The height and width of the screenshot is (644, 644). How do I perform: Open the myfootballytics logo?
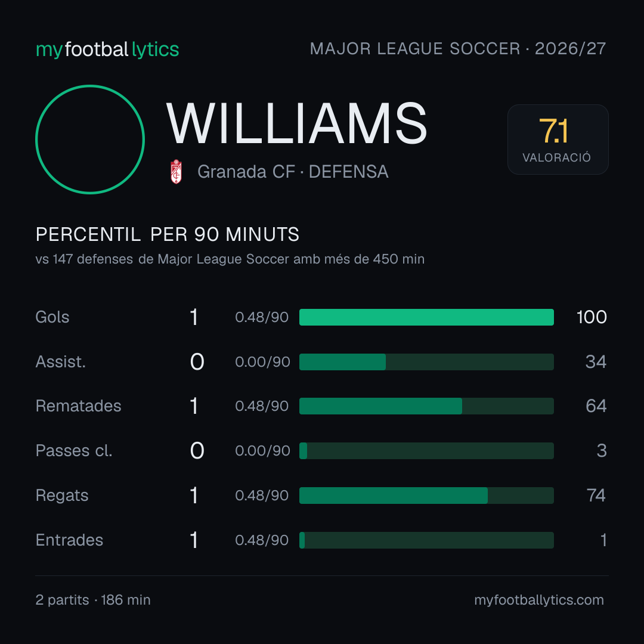pyautogui.click(x=107, y=49)
